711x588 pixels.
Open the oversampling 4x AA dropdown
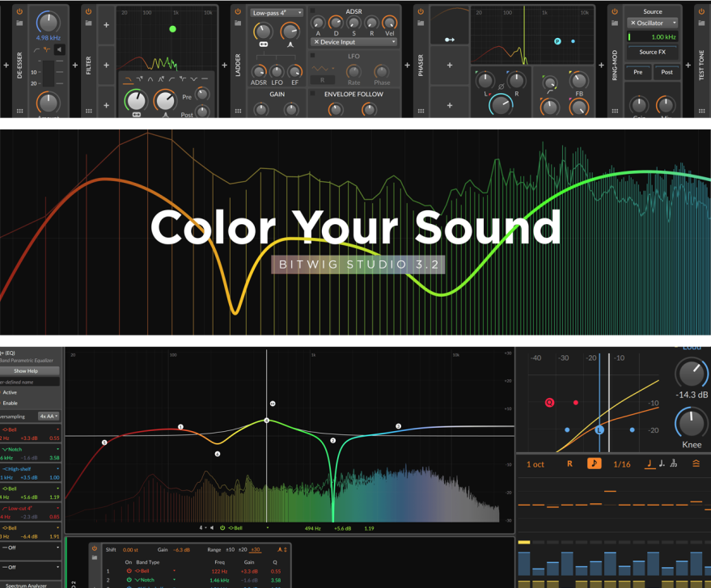click(49, 417)
